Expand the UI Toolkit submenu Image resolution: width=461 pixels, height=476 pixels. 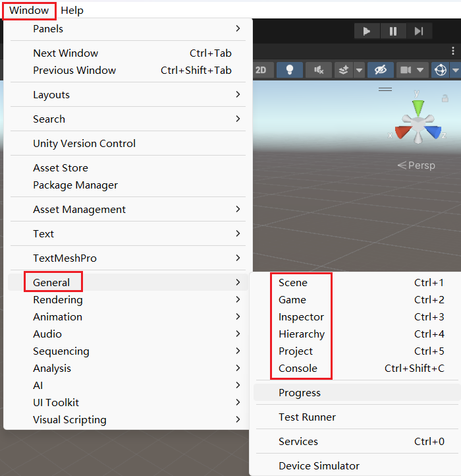[x=128, y=403]
